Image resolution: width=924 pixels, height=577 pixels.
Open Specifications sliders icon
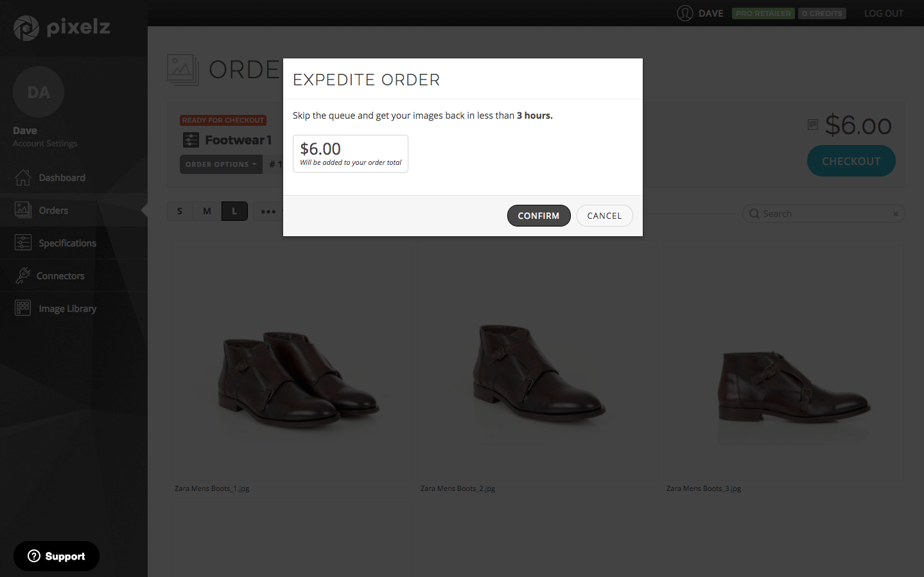coord(23,243)
